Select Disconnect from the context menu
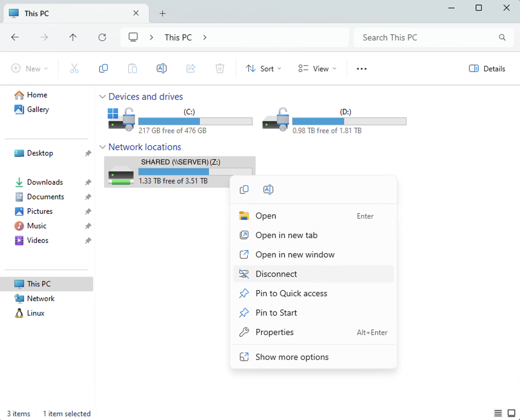 pyautogui.click(x=276, y=274)
